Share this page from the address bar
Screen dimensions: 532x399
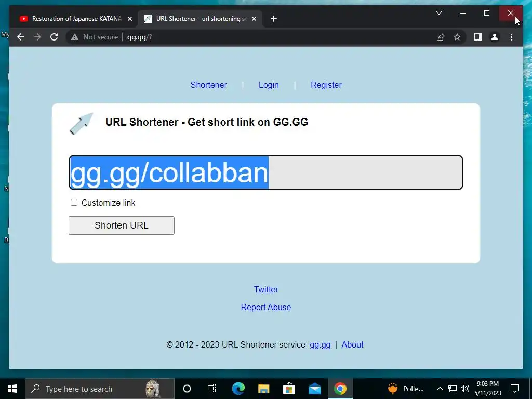click(441, 37)
